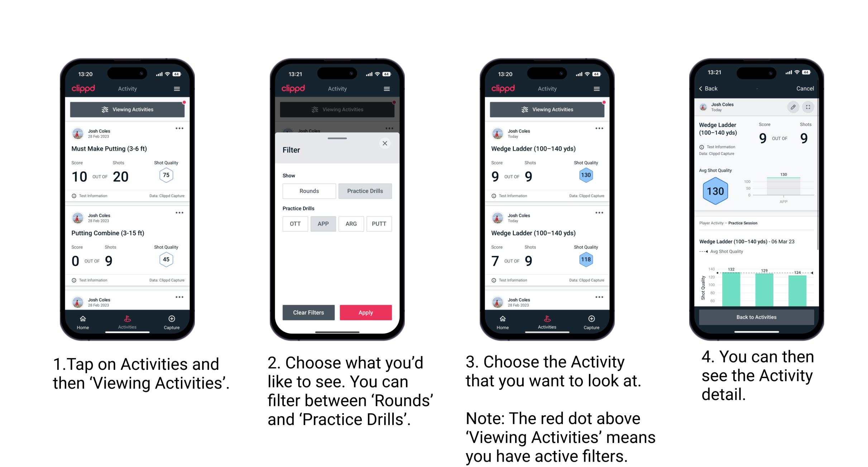
Task: Select the Rounds toggle button
Action: (309, 191)
